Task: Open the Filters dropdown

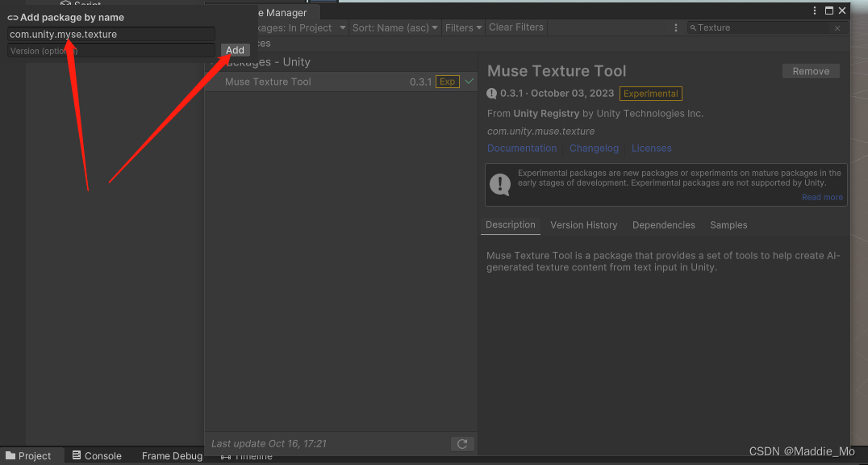Action: tap(463, 27)
